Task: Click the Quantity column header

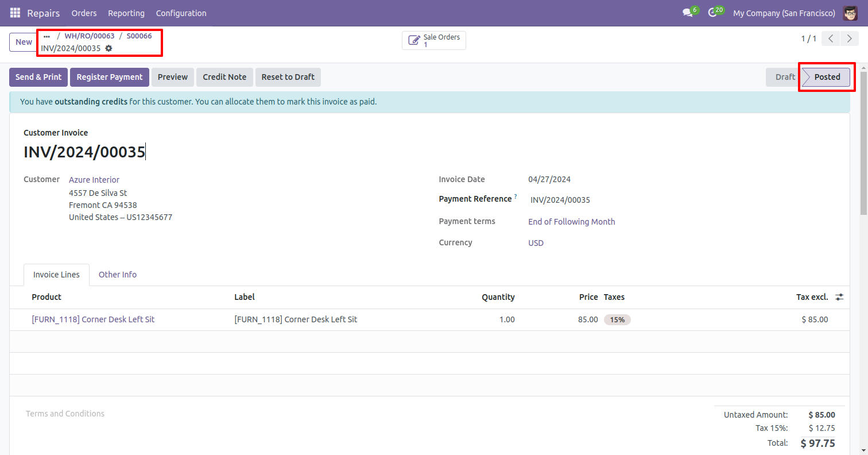Action: (498, 297)
